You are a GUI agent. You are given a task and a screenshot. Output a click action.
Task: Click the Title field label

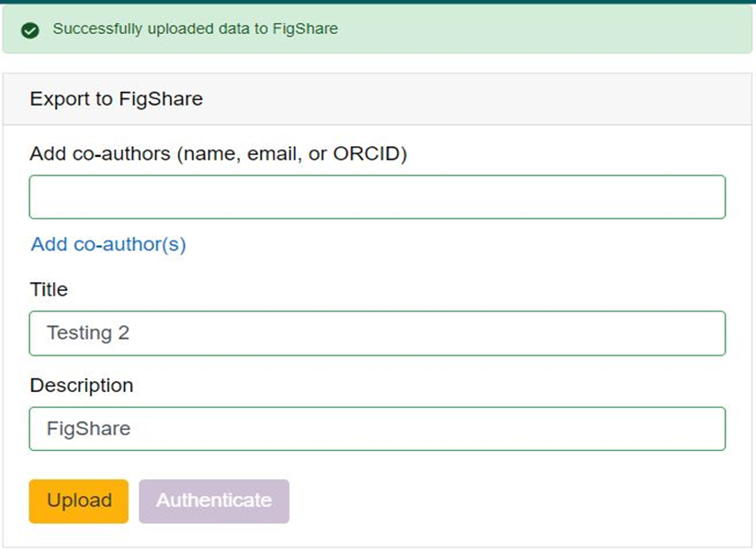(x=49, y=289)
